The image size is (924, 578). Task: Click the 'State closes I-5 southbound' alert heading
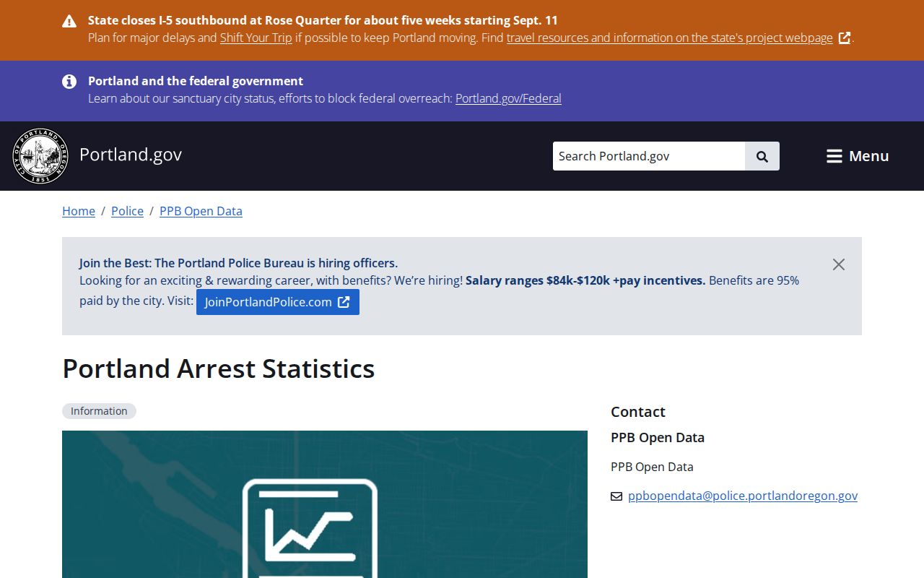pyautogui.click(x=323, y=20)
